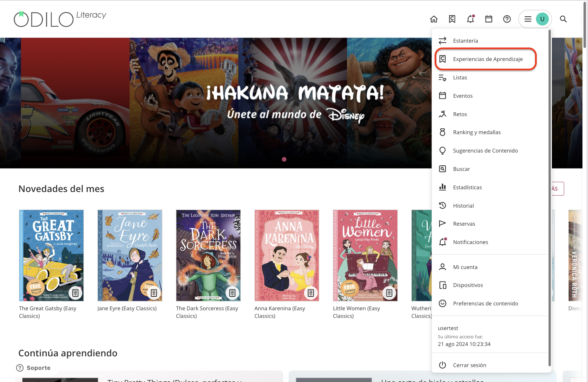
Task: Click the Sugerencias lightbulb icon
Action: click(443, 150)
